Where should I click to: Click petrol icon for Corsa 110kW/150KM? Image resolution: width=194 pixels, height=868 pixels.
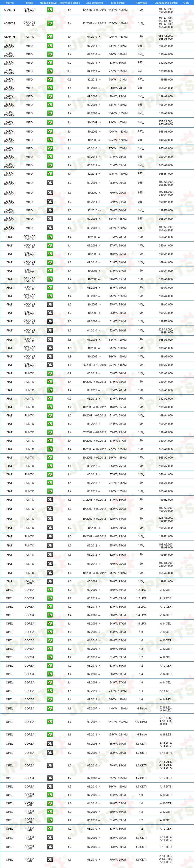50,708
